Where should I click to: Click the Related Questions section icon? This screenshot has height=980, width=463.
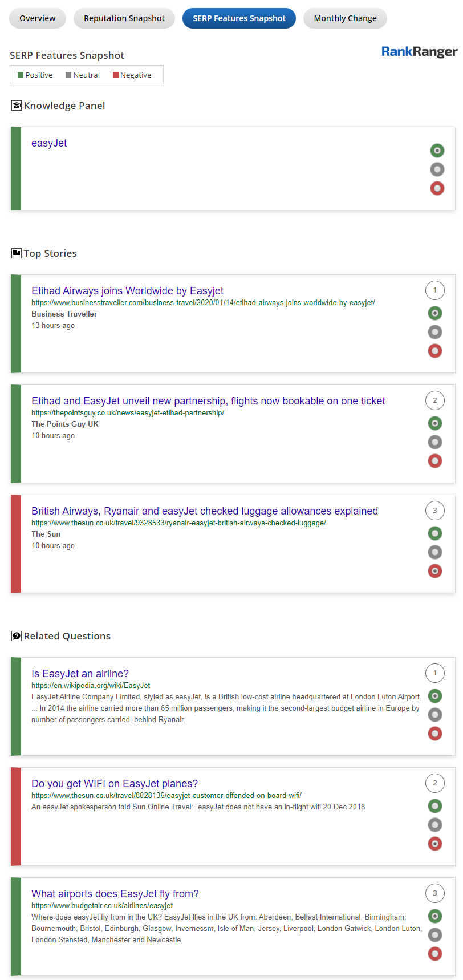point(17,636)
